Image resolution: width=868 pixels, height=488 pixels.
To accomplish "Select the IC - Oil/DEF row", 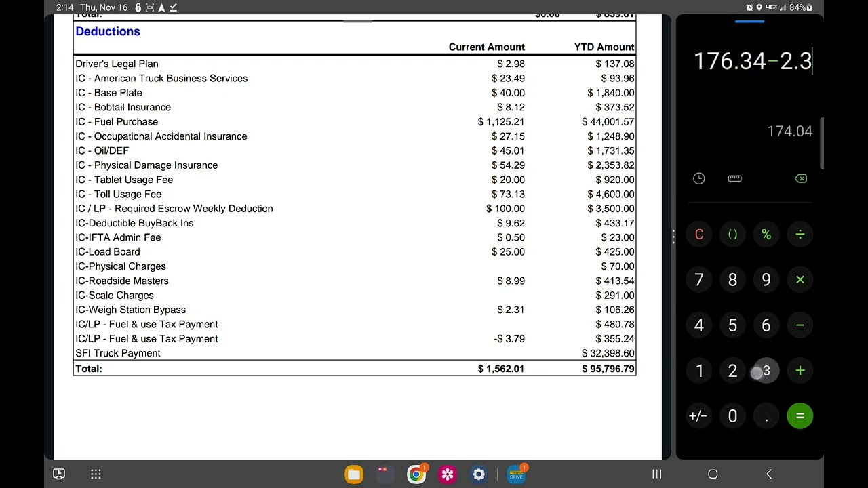I will (x=355, y=150).
